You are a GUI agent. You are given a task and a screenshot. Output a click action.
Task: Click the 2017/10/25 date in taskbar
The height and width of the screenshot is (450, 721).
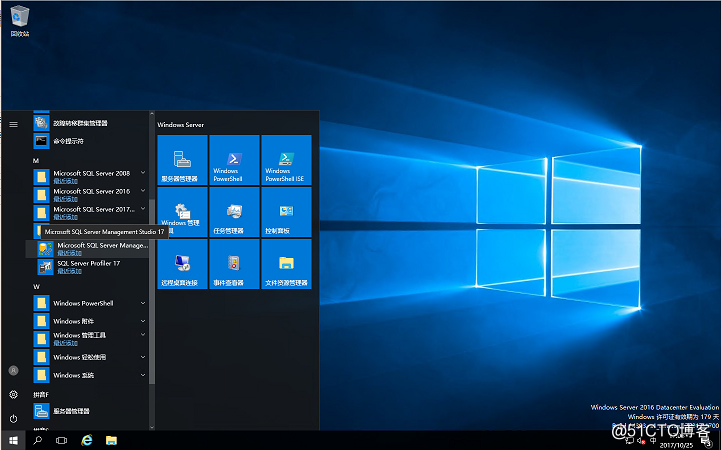coord(676,445)
